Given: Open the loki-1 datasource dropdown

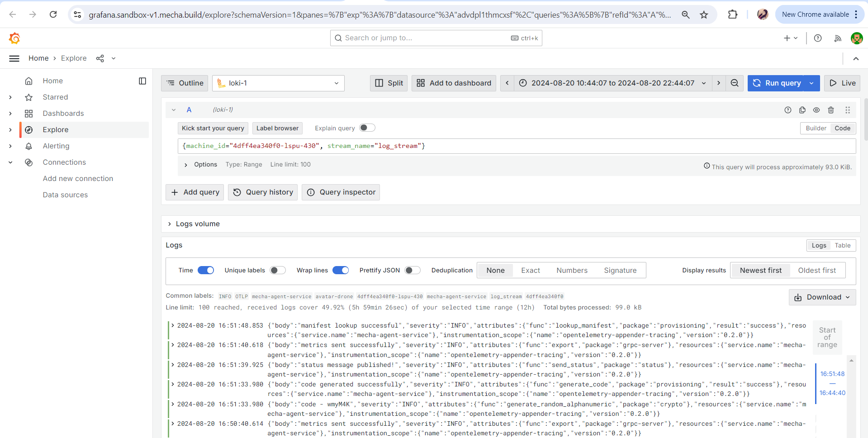Looking at the screenshot, I should click(278, 83).
